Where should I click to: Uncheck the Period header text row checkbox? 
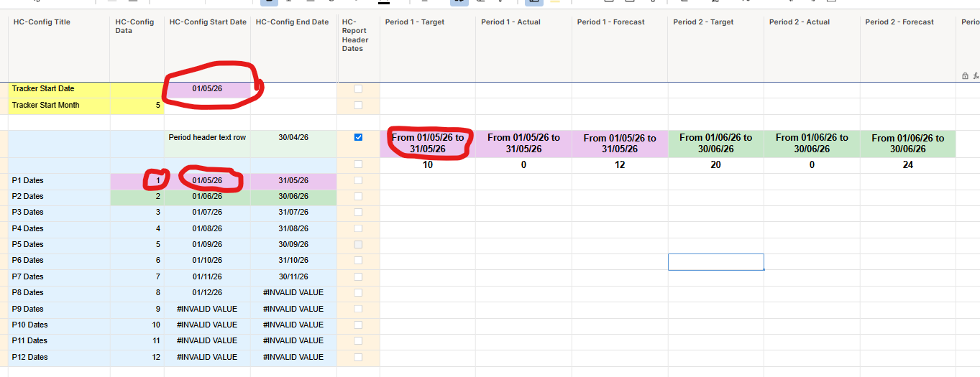coord(358,137)
